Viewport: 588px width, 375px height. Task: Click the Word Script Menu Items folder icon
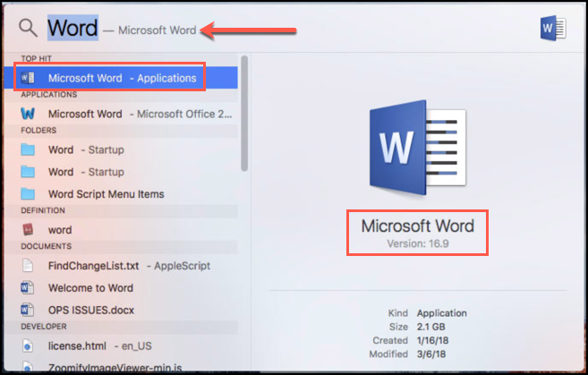click(x=28, y=194)
